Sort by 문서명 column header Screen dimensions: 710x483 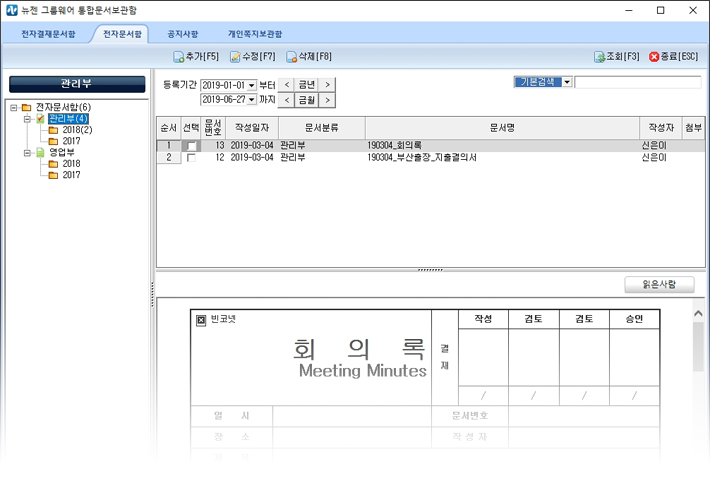(x=502, y=128)
